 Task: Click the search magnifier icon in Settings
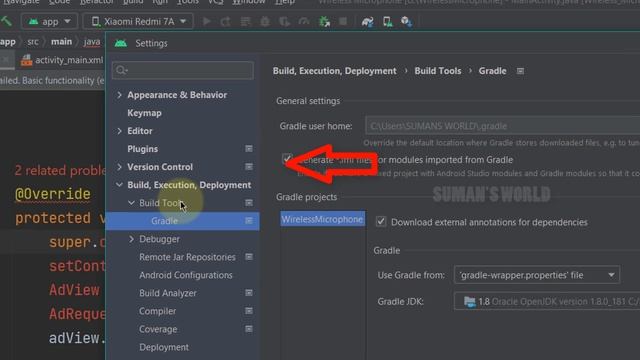pos(121,70)
